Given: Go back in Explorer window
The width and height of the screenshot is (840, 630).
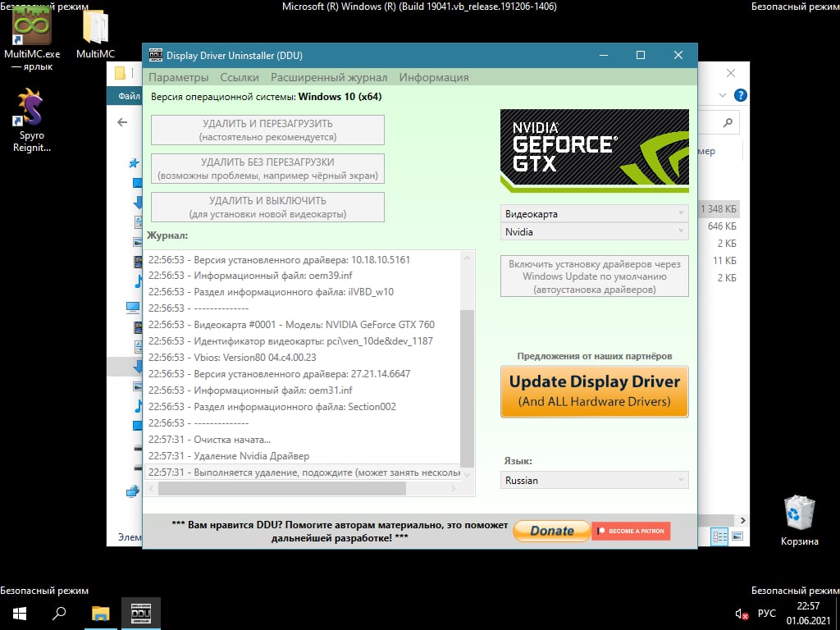Looking at the screenshot, I should point(122,123).
